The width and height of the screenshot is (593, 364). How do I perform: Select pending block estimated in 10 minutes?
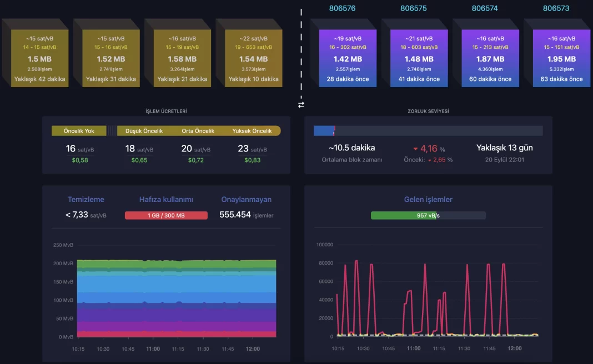[x=253, y=58]
